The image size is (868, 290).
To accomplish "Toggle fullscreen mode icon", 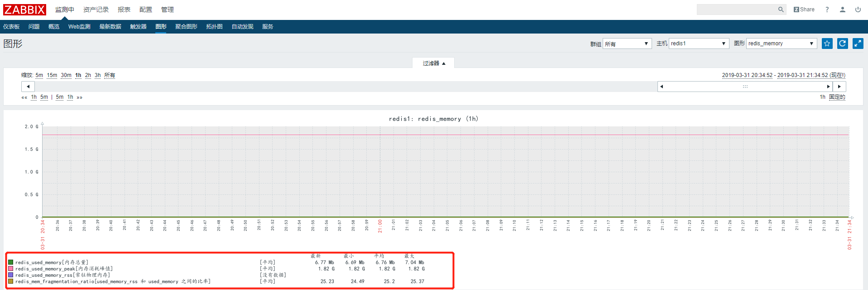I will click(x=858, y=43).
